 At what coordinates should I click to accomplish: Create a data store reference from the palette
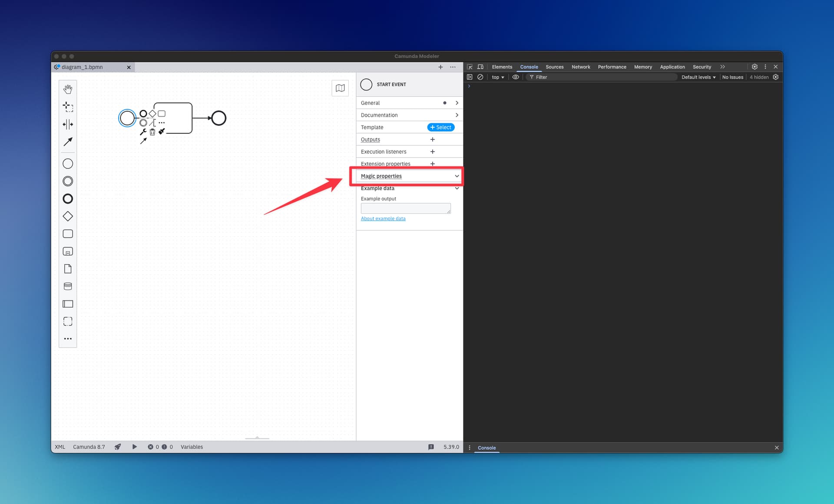coord(68,287)
